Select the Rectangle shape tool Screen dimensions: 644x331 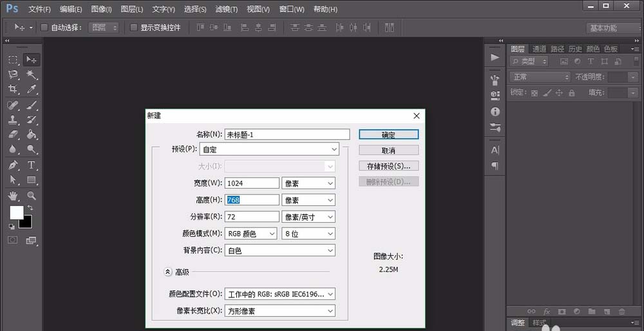tap(31, 180)
